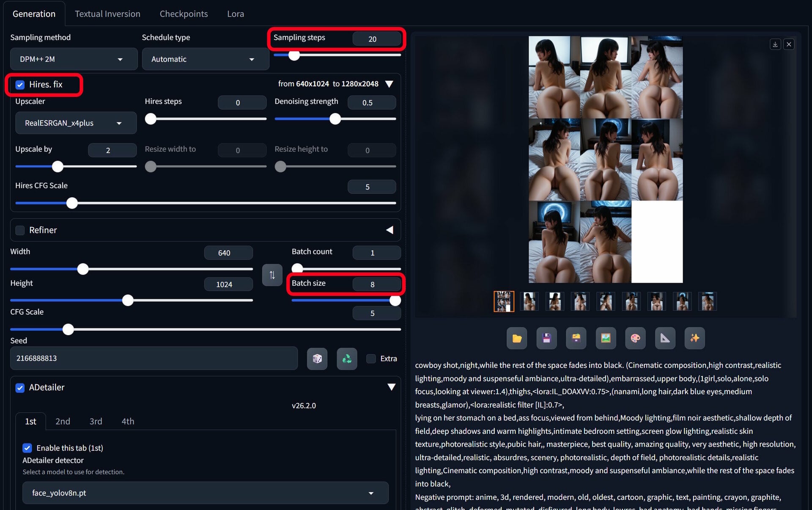Click the text "v26.2.0"
Screen dimensions: 812x510
[x=304, y=405]
